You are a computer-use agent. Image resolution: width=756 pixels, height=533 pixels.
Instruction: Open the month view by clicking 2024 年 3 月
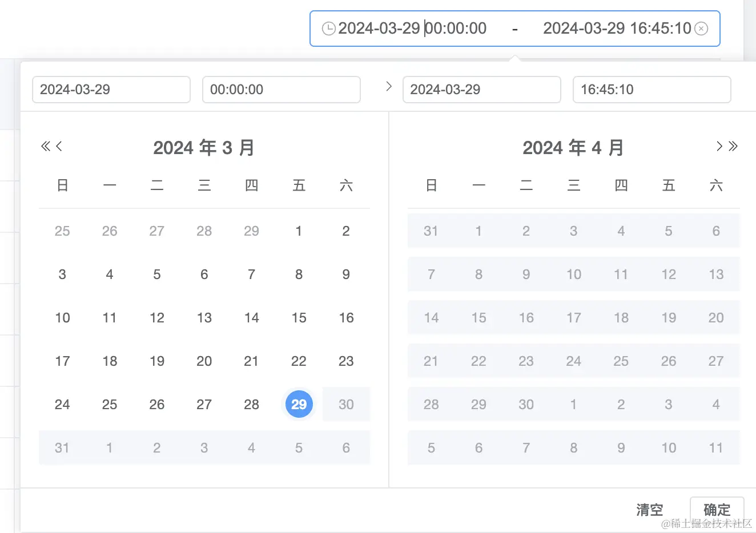click(x=204, y=147)
